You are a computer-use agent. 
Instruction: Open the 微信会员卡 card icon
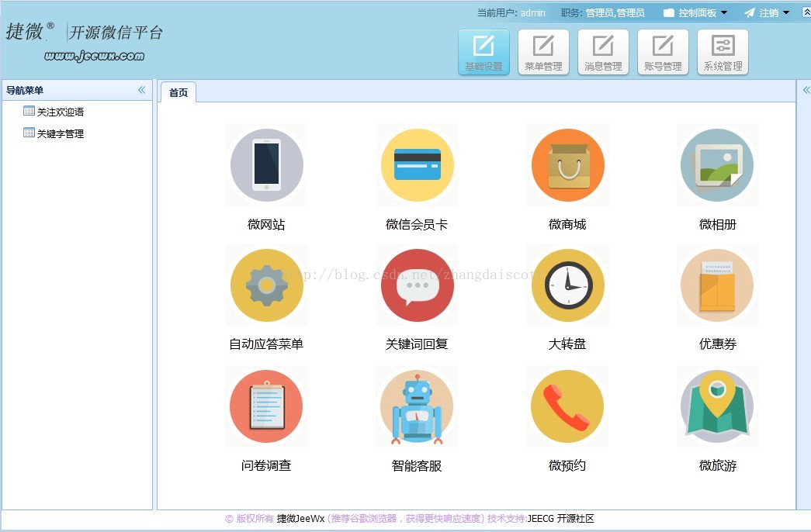point(417,165)
